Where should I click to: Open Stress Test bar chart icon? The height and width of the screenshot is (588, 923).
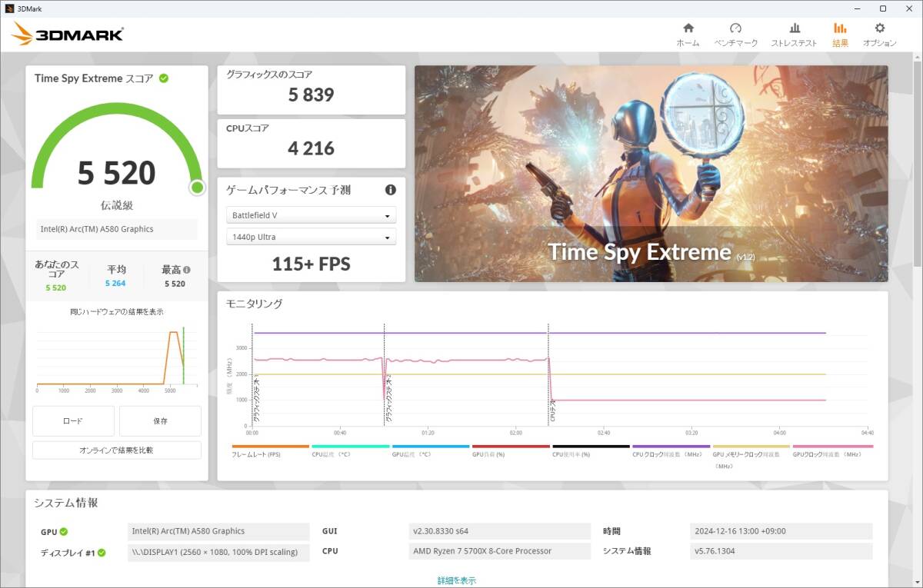794,28
